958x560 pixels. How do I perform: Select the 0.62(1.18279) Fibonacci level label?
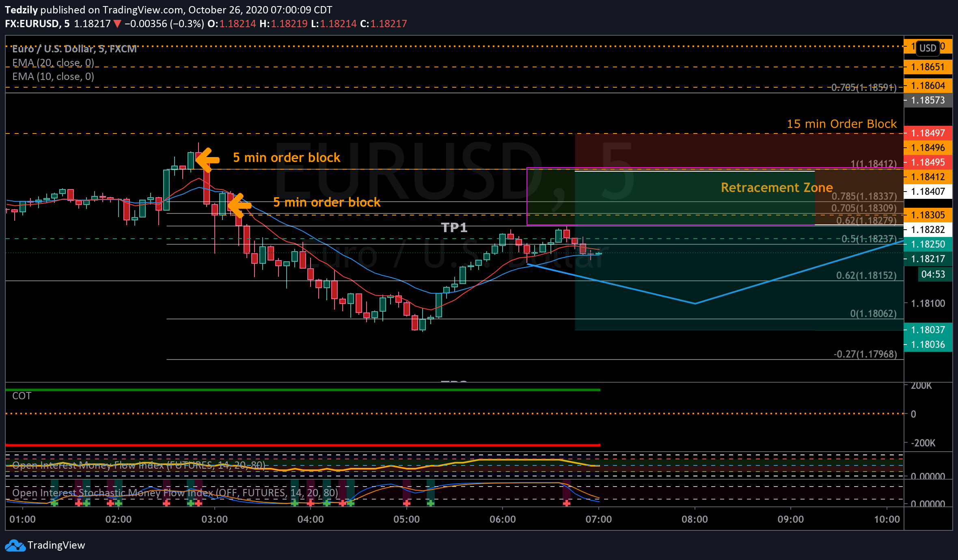click(866, 220)
